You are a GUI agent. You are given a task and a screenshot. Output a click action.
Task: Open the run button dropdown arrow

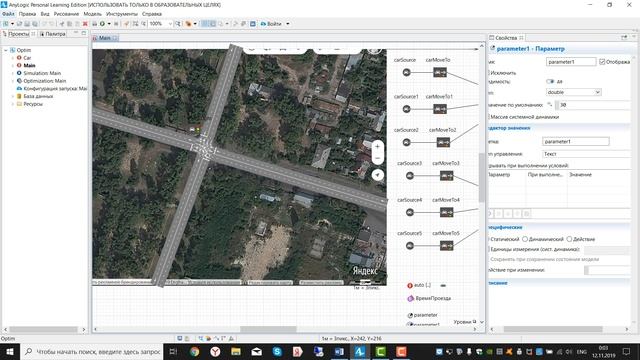tap(109, 24)
